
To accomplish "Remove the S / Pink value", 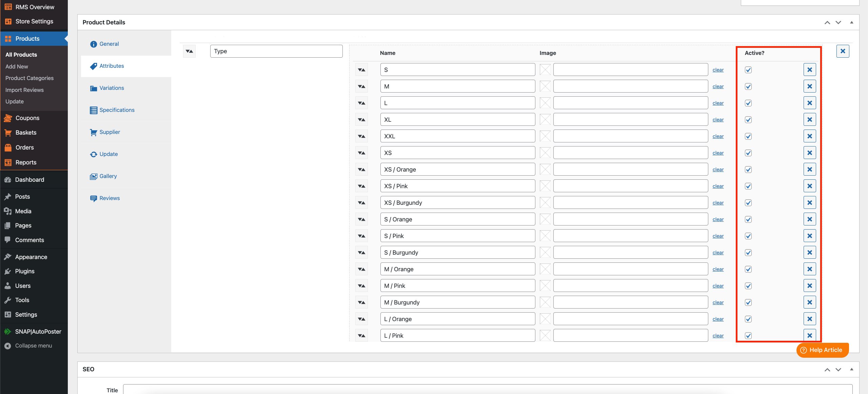I will click(809, 236).
